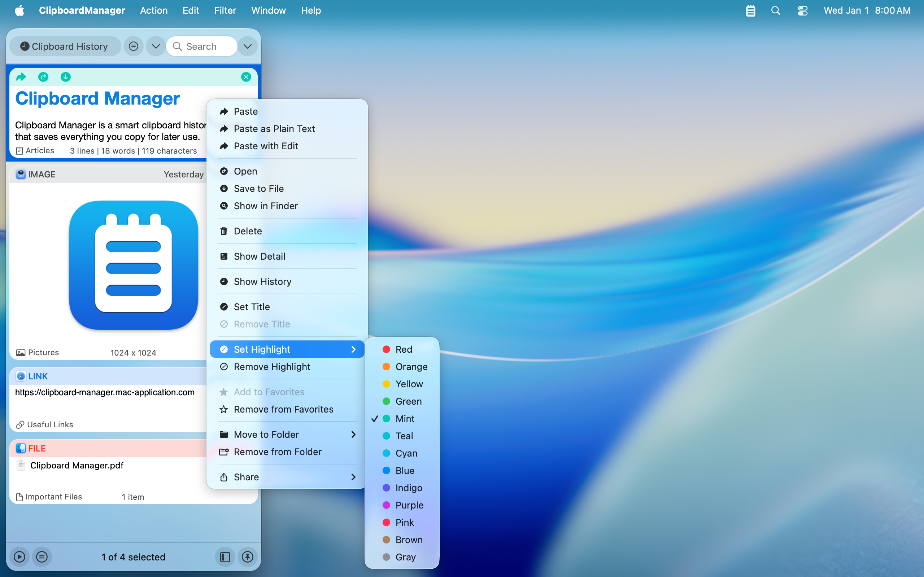924x577 pixels.
Task: Open the dropdown chevron next to Search
Action: tap(247, 47)
